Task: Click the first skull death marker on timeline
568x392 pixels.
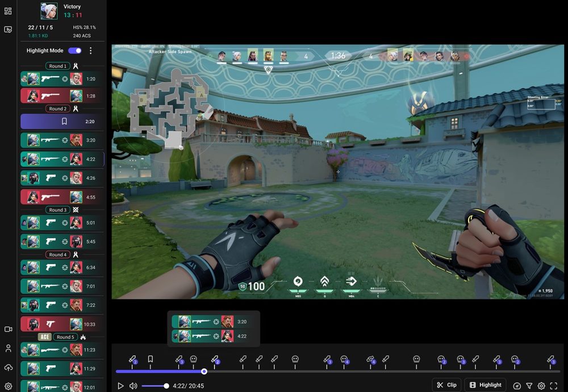Action: pos(194,359)
